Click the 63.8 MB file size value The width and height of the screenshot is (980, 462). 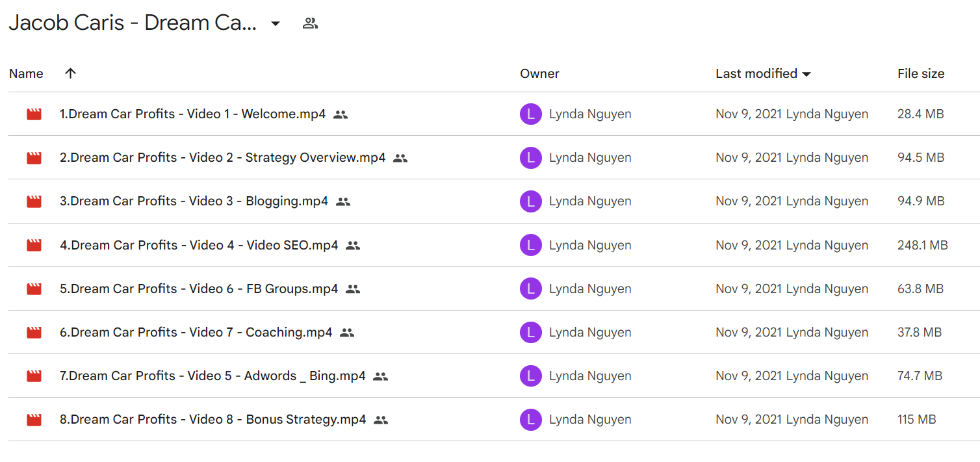click(x=920, y=289)
